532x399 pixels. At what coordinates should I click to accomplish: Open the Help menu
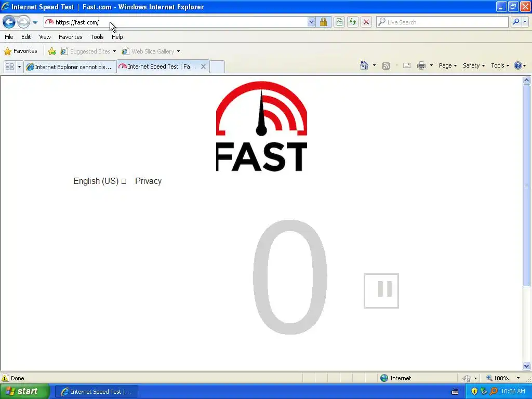point(117,37)
